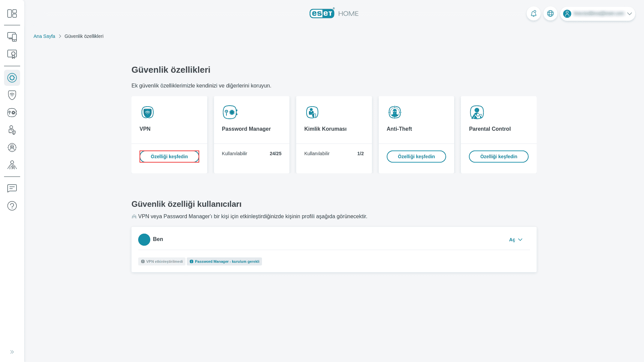This screenshot has height=362, width=644.
Task: Click the subscriptions certificate sidebar icon
Action: (12, 54)
